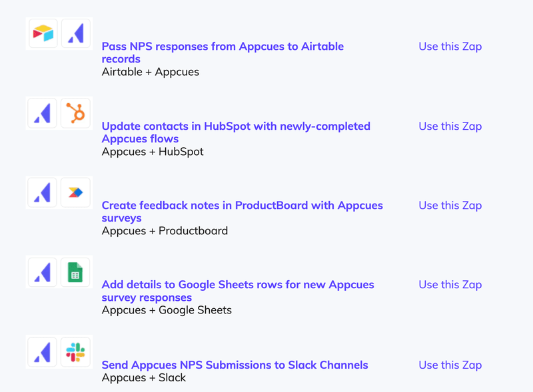Click Use this Zap next to Google Sheets template
533x392 pixels.
click(450, 285)
